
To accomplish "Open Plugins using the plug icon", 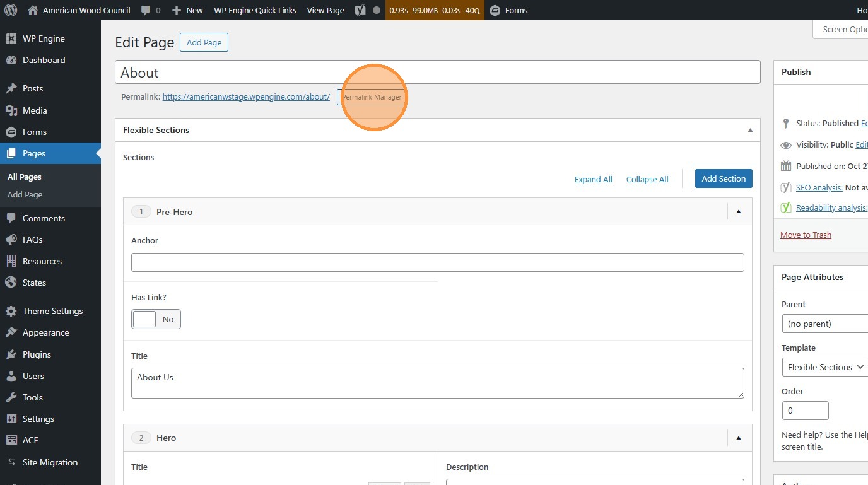I will (11, 354).
